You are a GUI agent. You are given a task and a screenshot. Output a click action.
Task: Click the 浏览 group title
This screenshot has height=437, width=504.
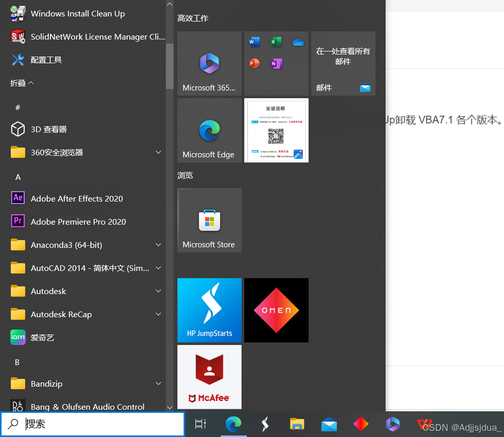(x=185, y=175)
